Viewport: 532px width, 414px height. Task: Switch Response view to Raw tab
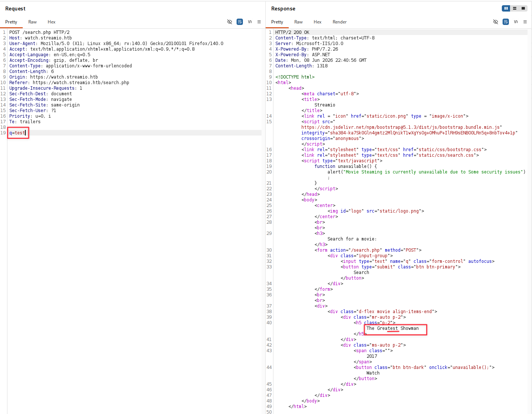tap(298, 22)
